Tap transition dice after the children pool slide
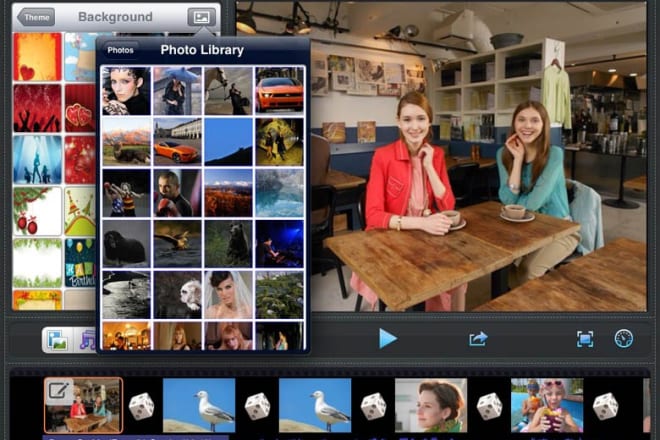Viewport: 660px width, 440px height. point(605,406)
